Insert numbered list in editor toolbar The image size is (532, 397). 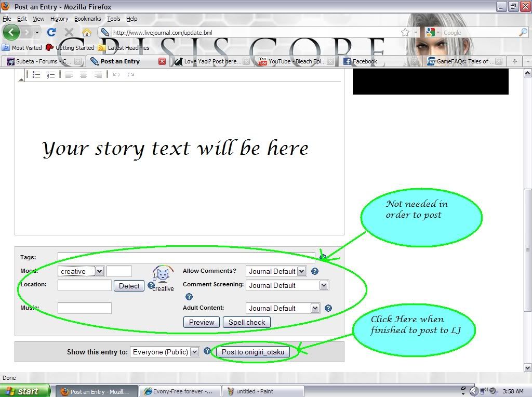(50, 75)
